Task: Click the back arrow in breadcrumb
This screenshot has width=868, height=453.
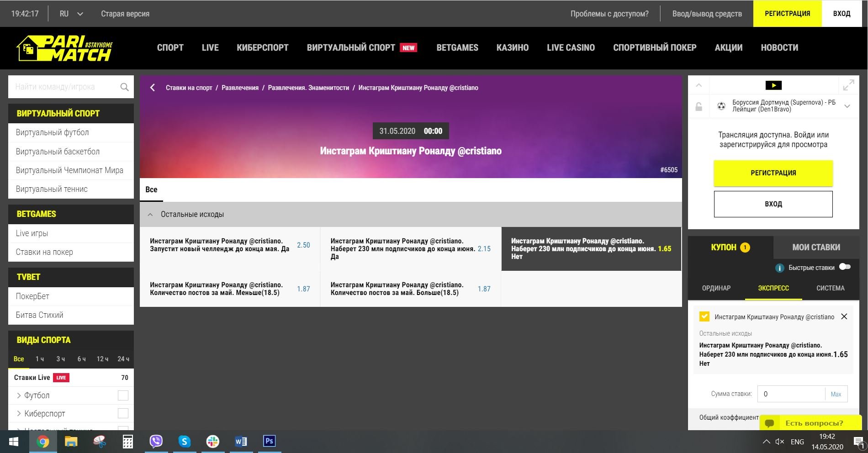Action: (x=153, y=88)
